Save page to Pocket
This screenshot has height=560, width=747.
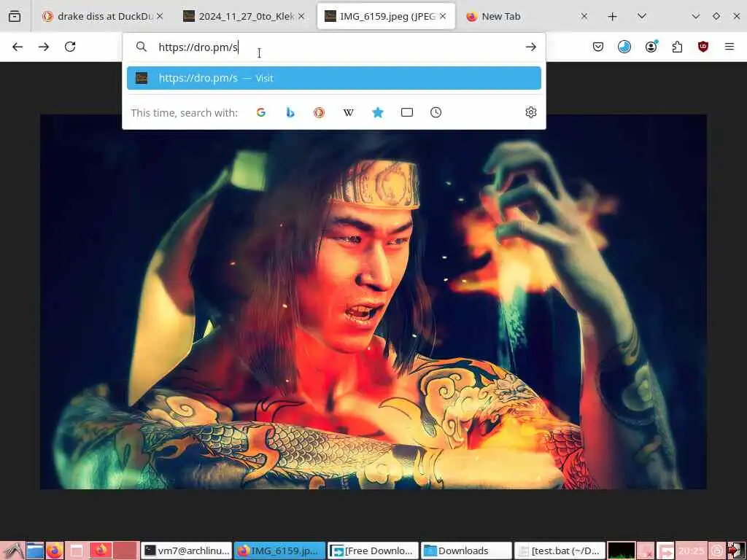[598, 47]
